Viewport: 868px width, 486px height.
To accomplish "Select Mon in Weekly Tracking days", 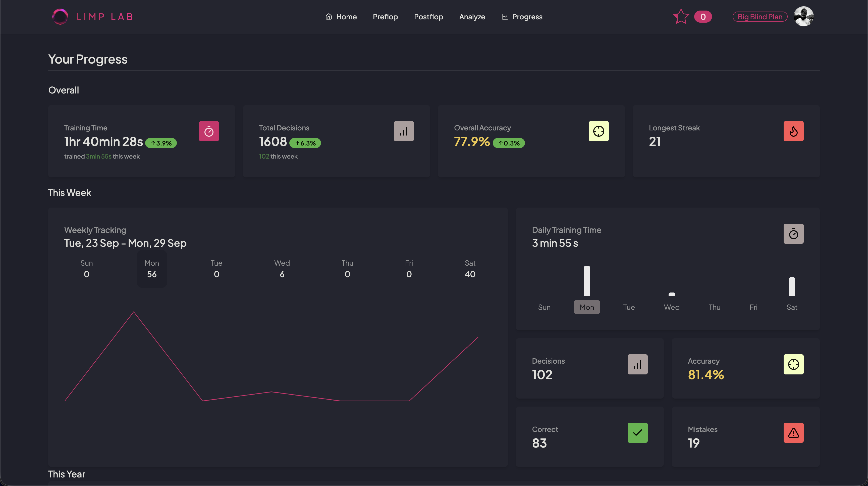I will click(152, 269).
